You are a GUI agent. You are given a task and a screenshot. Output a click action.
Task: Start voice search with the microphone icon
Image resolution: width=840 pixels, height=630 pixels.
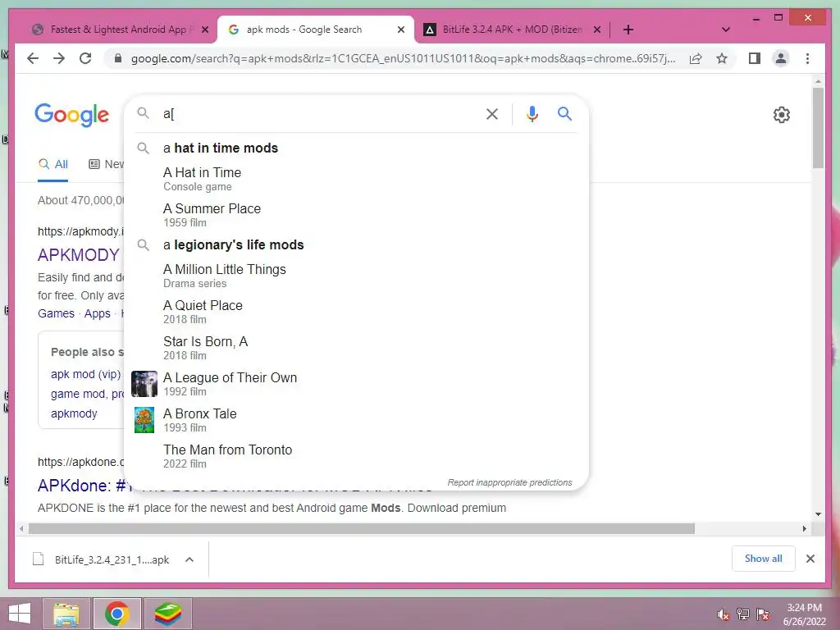click(x=532, y=113)
